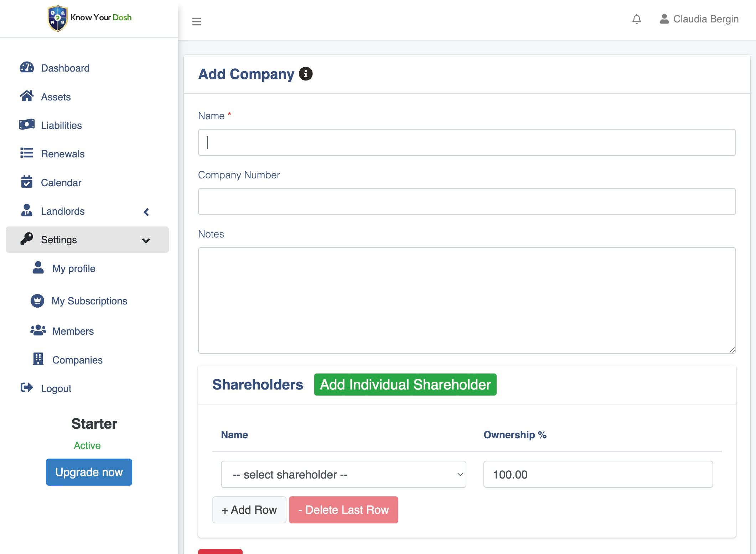Click the Add Company info icon
This screenshot has height=554, width=756.
305,74
